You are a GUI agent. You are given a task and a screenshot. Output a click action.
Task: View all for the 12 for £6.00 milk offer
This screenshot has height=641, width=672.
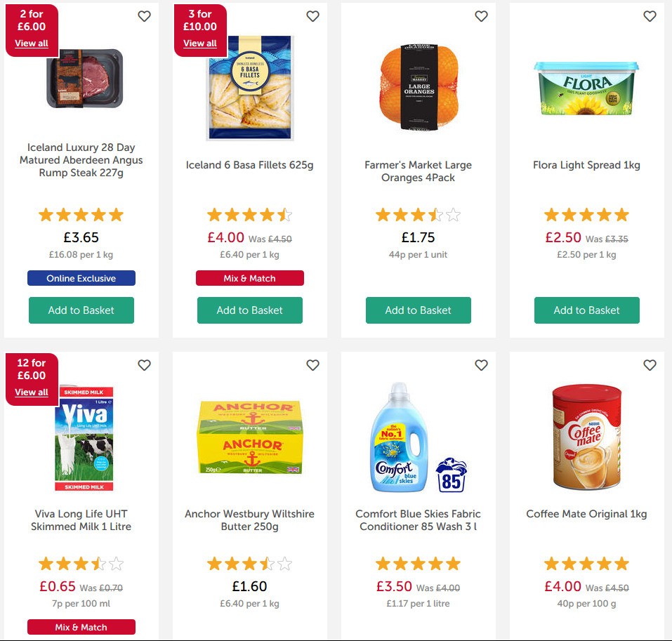(31, 392)
